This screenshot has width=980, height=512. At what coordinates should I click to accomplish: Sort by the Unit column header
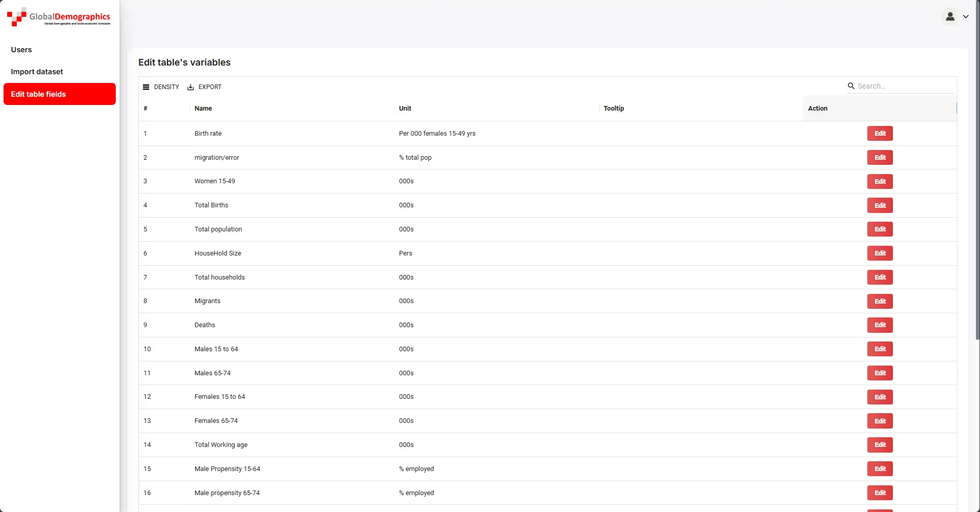405,109
